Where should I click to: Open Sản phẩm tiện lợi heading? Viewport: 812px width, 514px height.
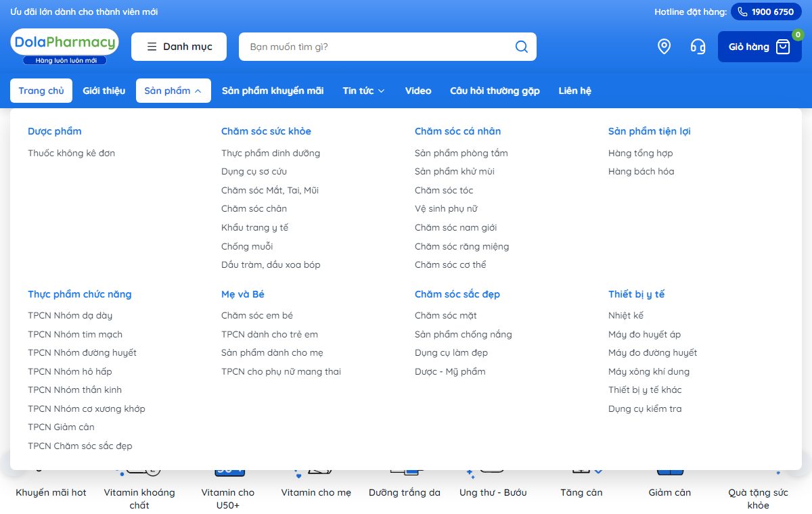(650, 131)
